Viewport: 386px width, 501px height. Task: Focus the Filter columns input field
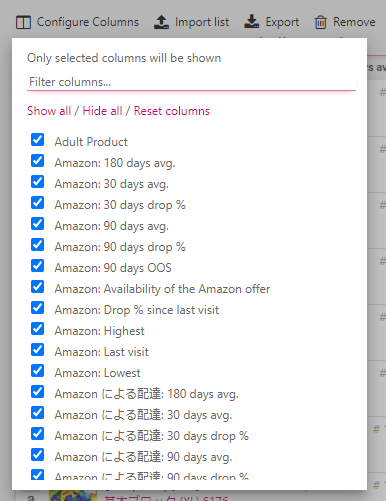tap(191, 82)
